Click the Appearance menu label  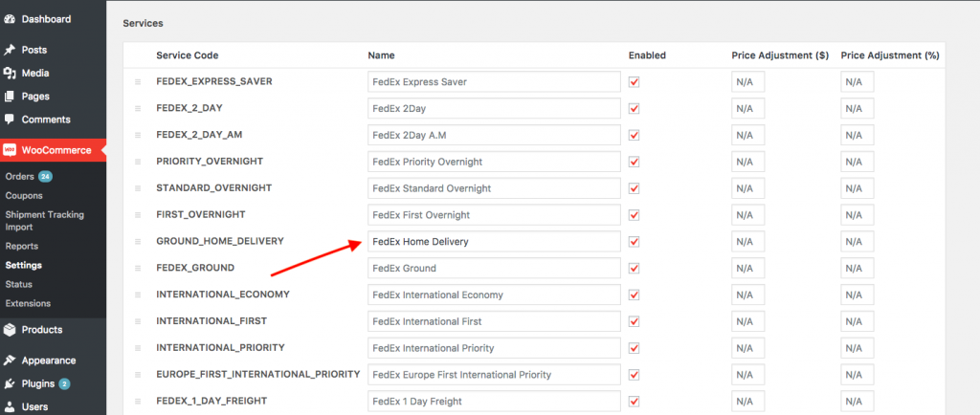pos(49,360)
